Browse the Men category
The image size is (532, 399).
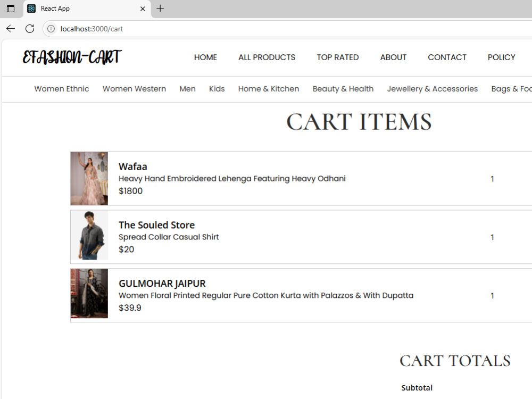(188, 89)
